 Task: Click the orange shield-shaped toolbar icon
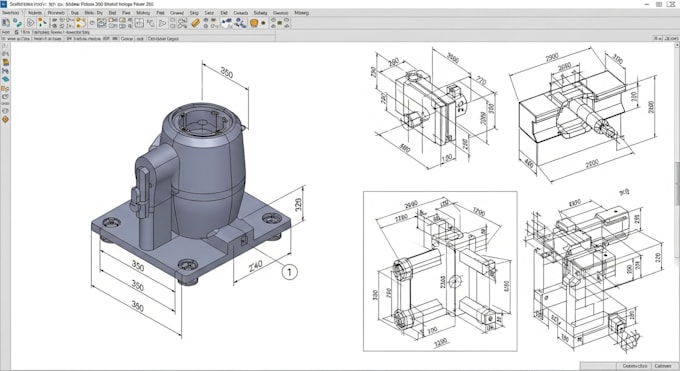coord(254,23)
